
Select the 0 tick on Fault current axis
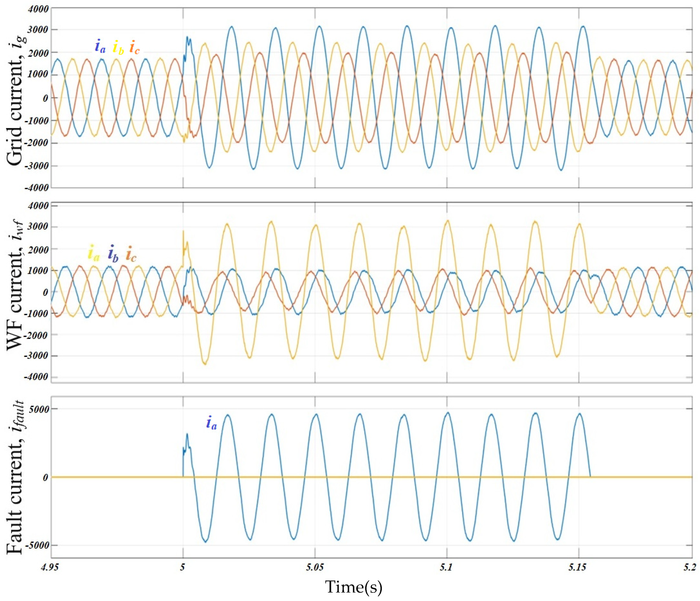pos(46,478)
